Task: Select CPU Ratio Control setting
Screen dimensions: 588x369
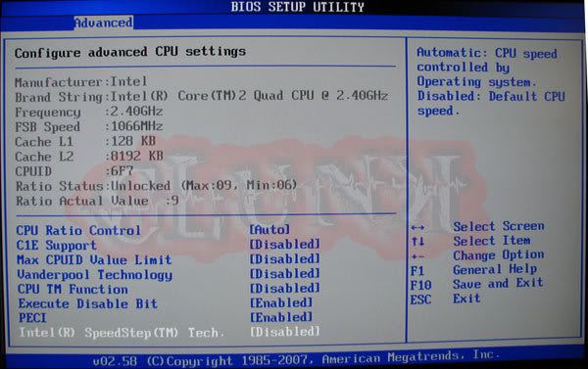Action: tap(78, 230)
